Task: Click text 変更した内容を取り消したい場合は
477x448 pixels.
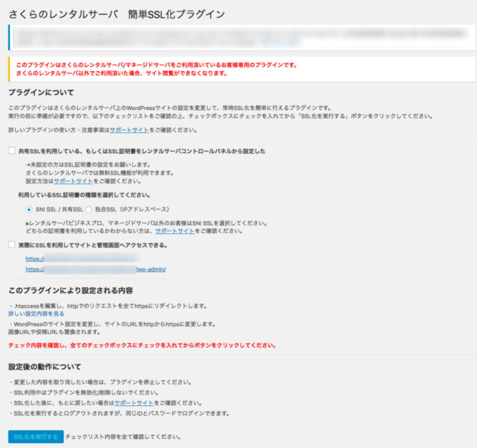Action: [100, 382]
